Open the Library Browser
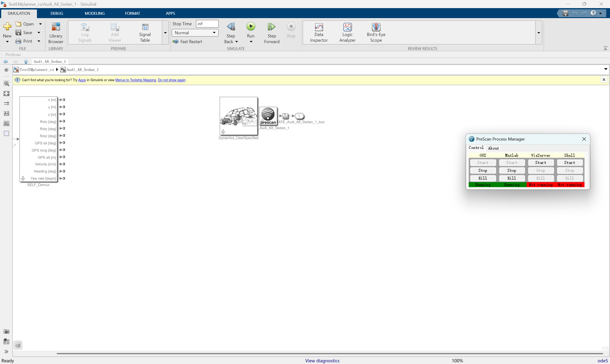Screen dimensions: 610x364 (x=56, y=33)
